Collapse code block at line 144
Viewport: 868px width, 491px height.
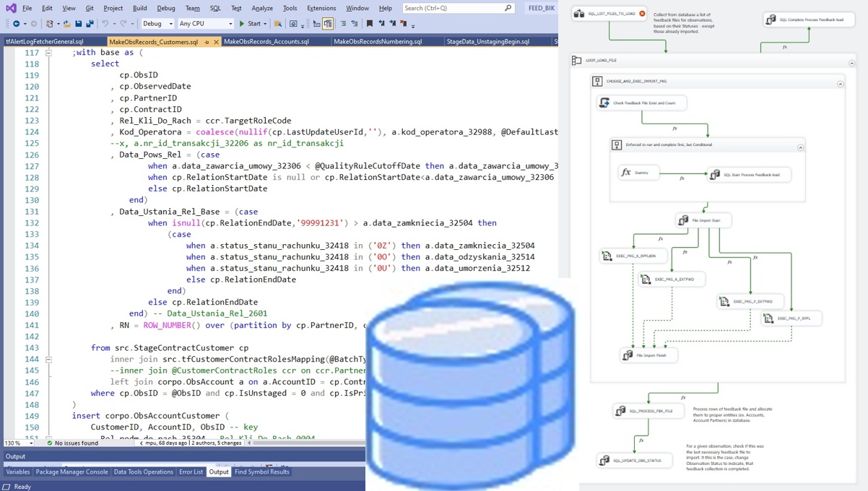[x=49, y=359]
